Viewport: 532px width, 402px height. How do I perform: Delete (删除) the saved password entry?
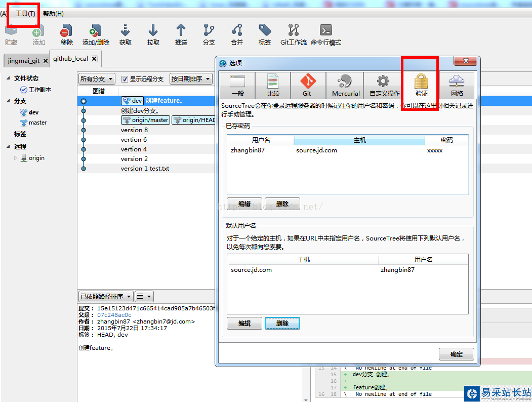tap(282, 204)
